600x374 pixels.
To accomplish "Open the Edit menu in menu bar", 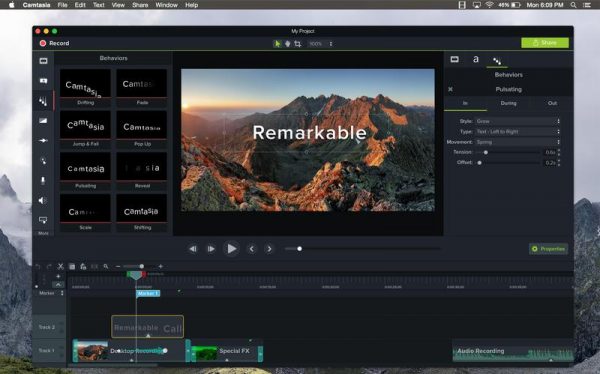I will coord(80,5).
